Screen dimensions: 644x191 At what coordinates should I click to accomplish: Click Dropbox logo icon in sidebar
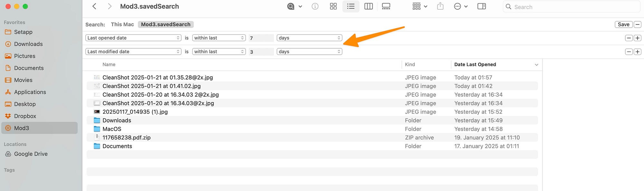click(x=8, y=116)
